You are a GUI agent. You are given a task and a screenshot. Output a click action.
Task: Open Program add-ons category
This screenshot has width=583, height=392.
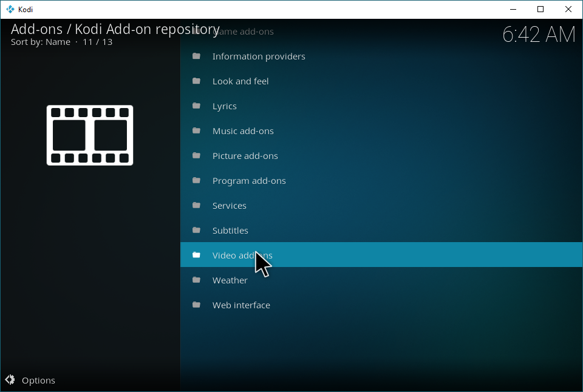[x=381, y=181]
